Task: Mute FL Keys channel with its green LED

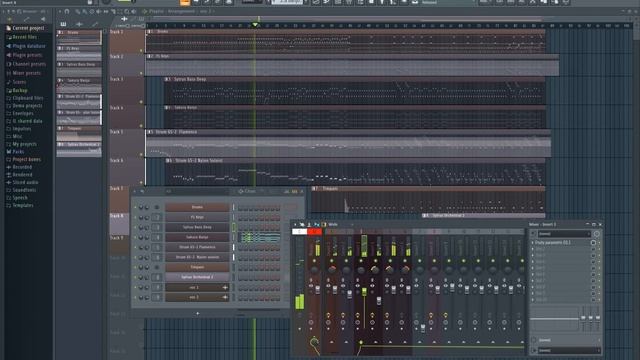Action: 136,217
